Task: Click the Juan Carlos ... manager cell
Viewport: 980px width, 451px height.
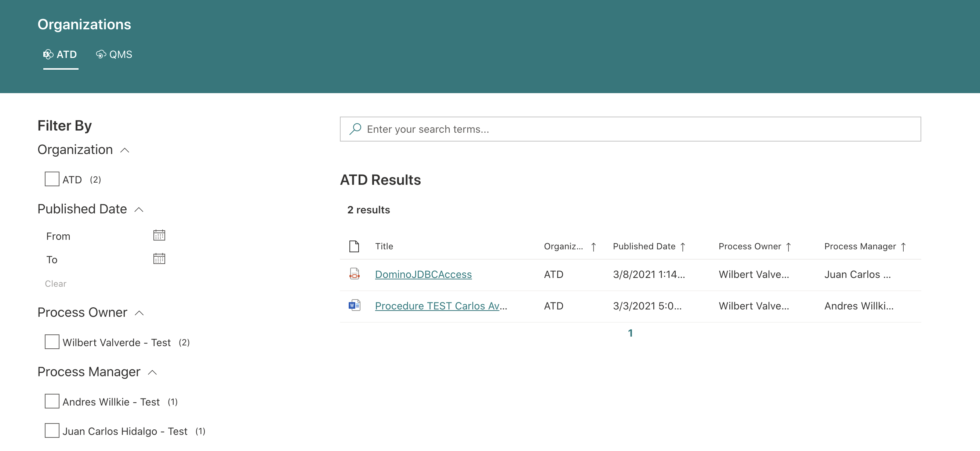Action: pos(857,274)
